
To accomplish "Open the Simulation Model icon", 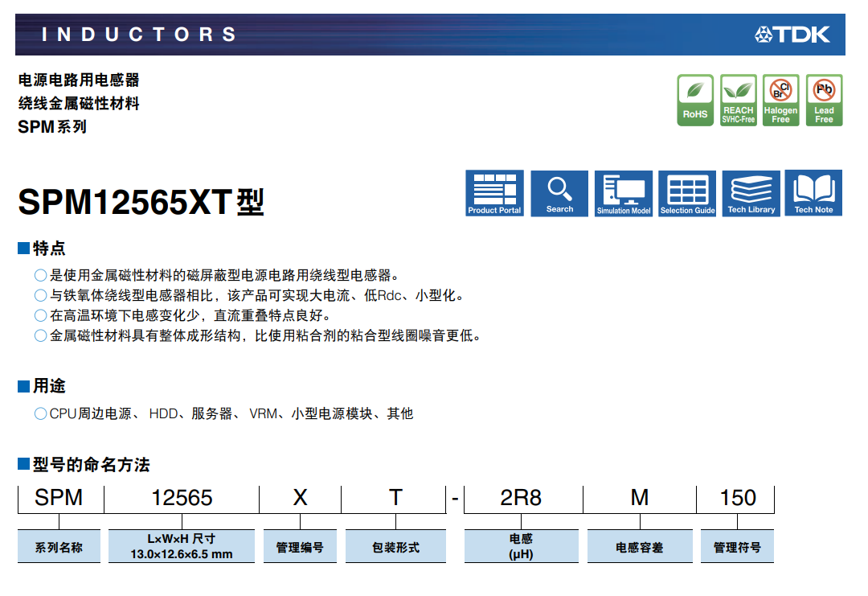I will click(624, 193).
